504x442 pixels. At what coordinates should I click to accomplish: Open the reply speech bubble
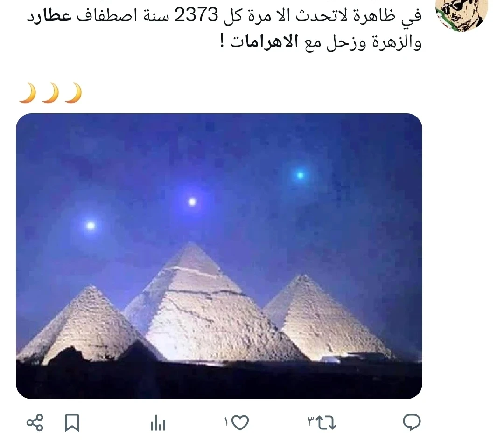412,422
